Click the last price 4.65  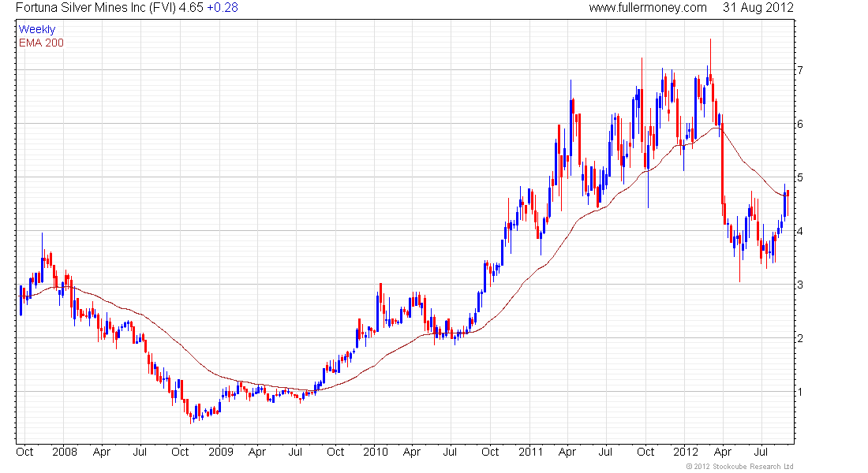191,8
